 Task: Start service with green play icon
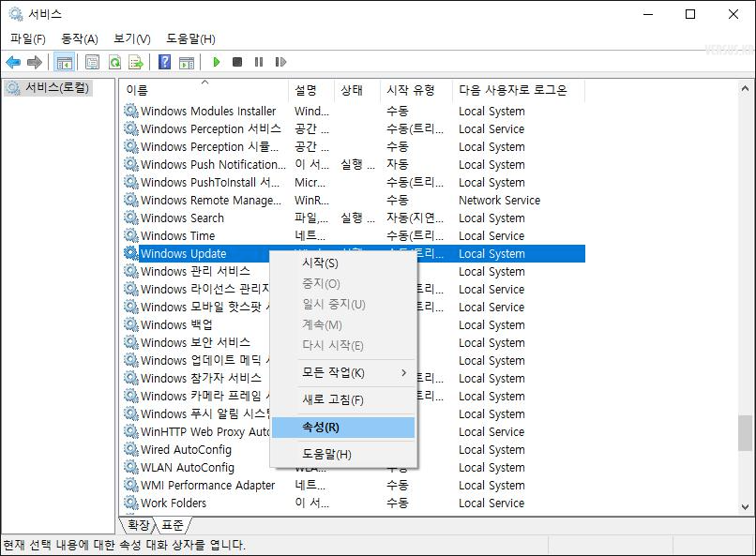tap(217, 62)
